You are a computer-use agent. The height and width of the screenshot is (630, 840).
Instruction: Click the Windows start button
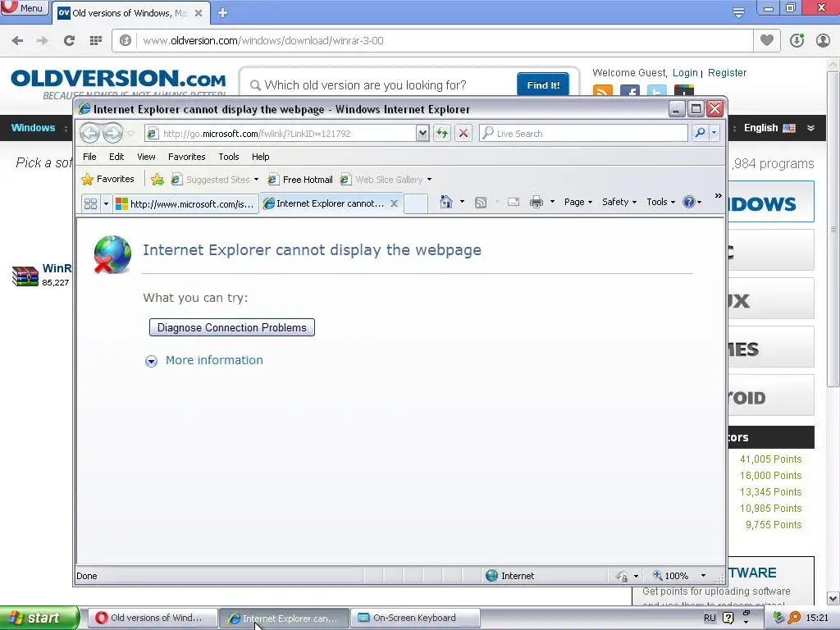point(39,618)
